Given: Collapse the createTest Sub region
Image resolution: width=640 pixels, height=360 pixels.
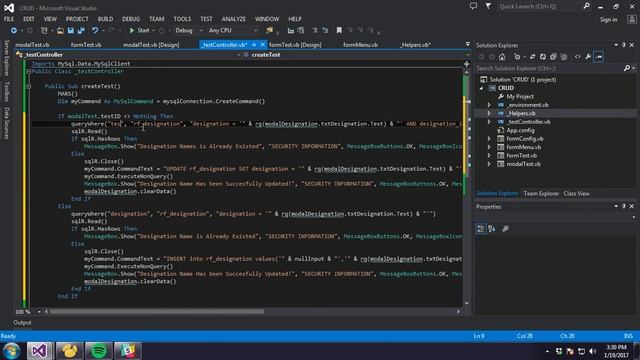Looking at the screenshot, I should [29, 87].
